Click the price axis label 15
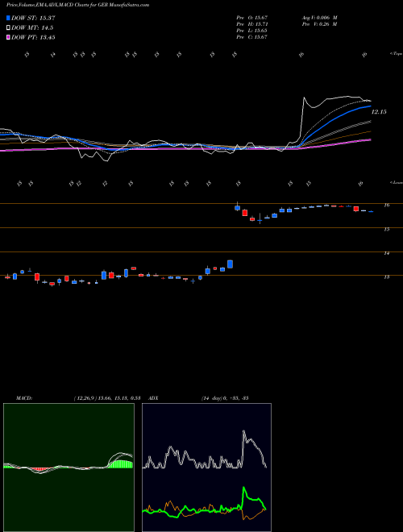 click(386, 230)
